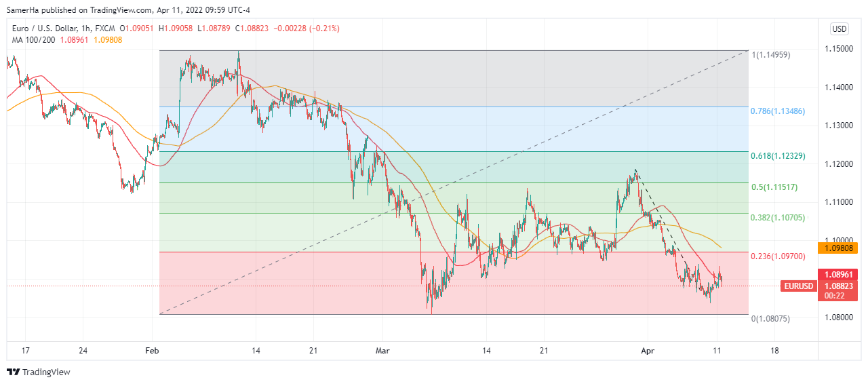This screenshot has width=868, height=384.
Task: Open the USD currency selector
Action: coord(839,29)
